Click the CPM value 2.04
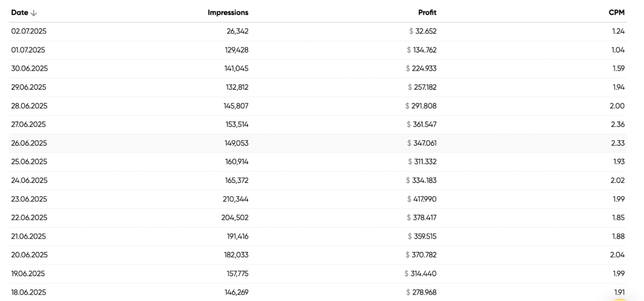This screenshot has width=644, height=301. (x=618, y=255)
